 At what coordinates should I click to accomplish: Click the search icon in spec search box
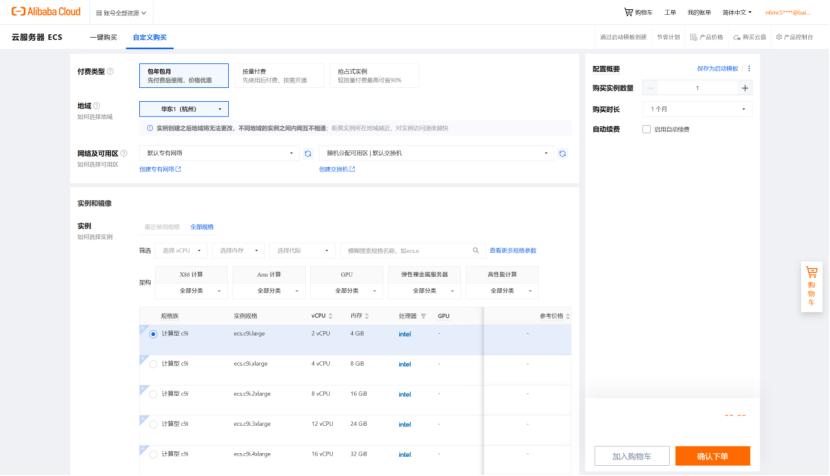[x=476, y=250]
